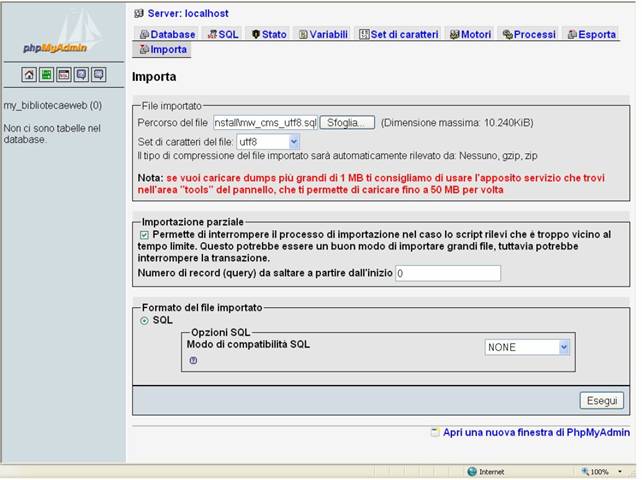Open phpMyAdmin documentation icon
This screenshot has width=642, height=480.
[x=81, y=75]
